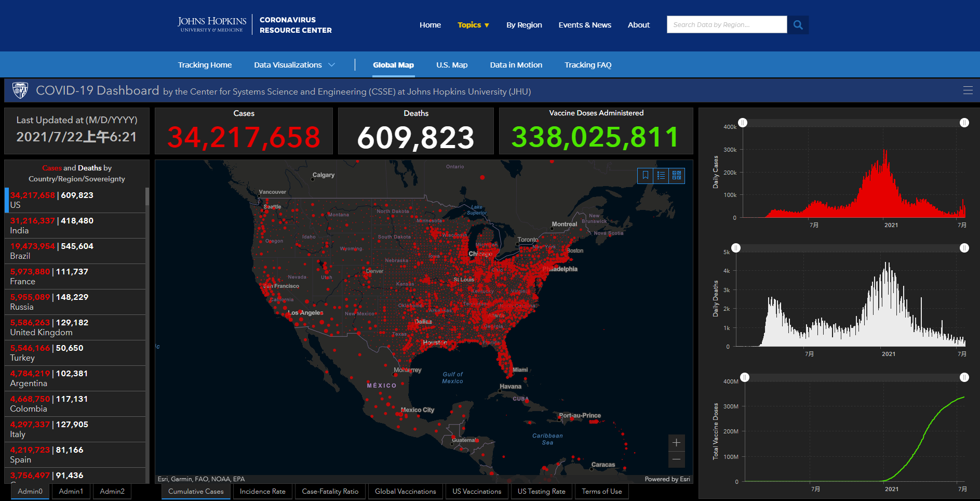The image size is (980, 501).
Task: Focus the Search Data by Region field
Action: [x=727, y=25]
